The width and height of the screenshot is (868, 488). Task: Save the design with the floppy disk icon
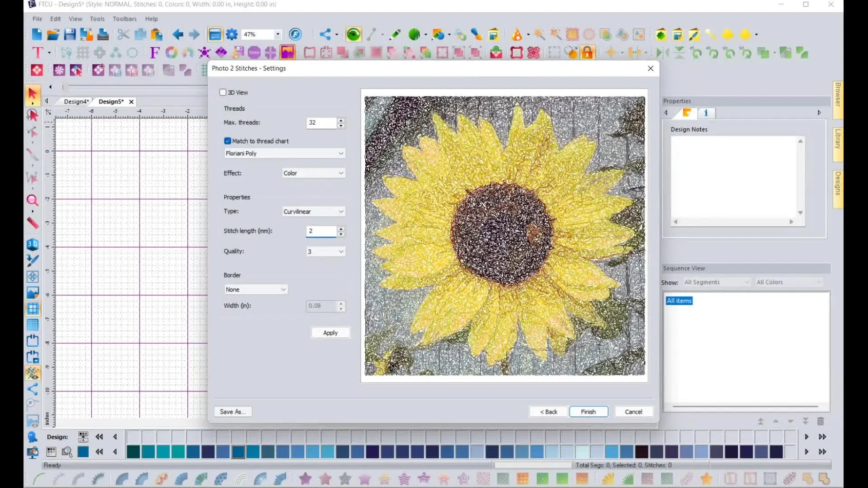70,34
